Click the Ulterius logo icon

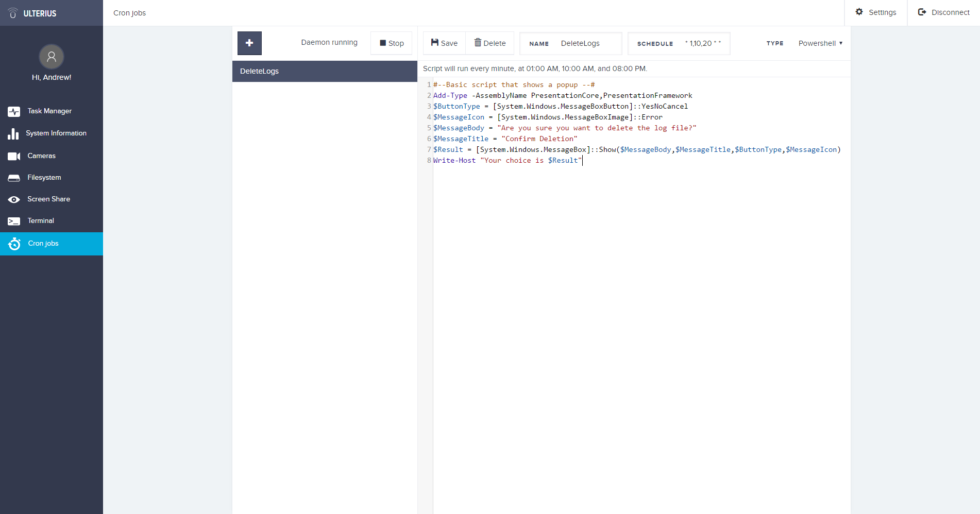click(x=13, y=13)
